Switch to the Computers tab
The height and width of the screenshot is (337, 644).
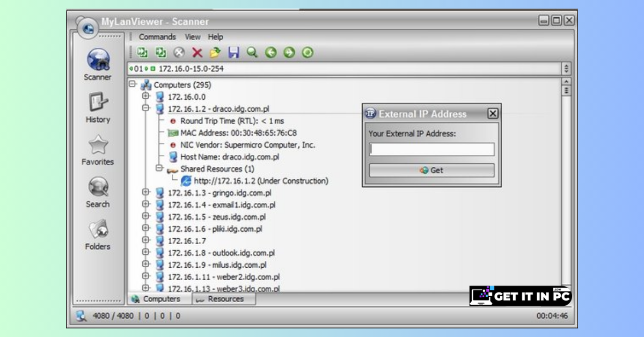click(160, 299)
